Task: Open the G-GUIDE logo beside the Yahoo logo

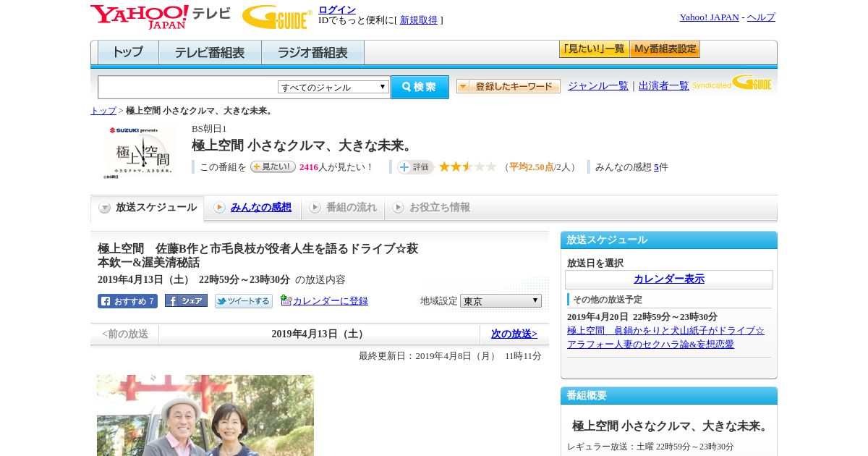Action: (x=277, y=17)
